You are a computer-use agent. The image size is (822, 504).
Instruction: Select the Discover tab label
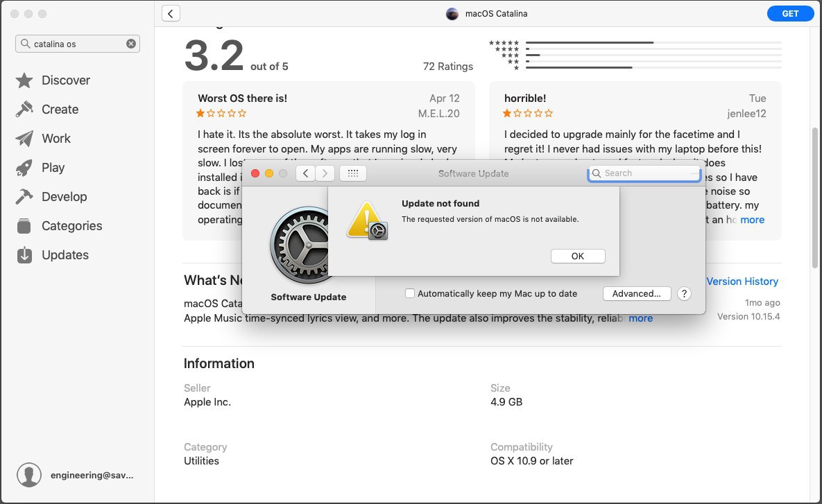pyautogui.click(x=66, y=80)
